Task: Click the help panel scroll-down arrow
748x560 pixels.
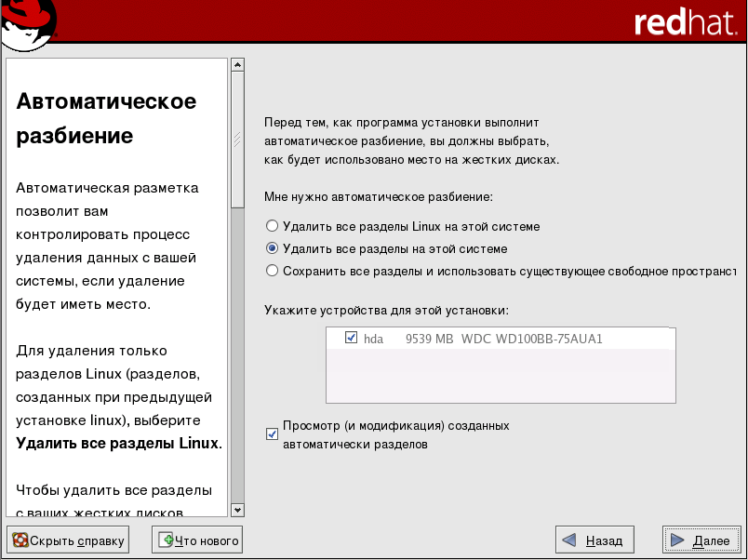Action: coord(237,510)
